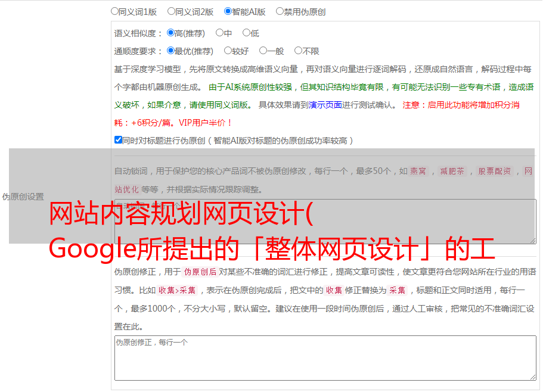The height and width of the screenshot is (392, 543).
Task: Select the 同义词1版 radio option
Action: (x=114, y=11)
